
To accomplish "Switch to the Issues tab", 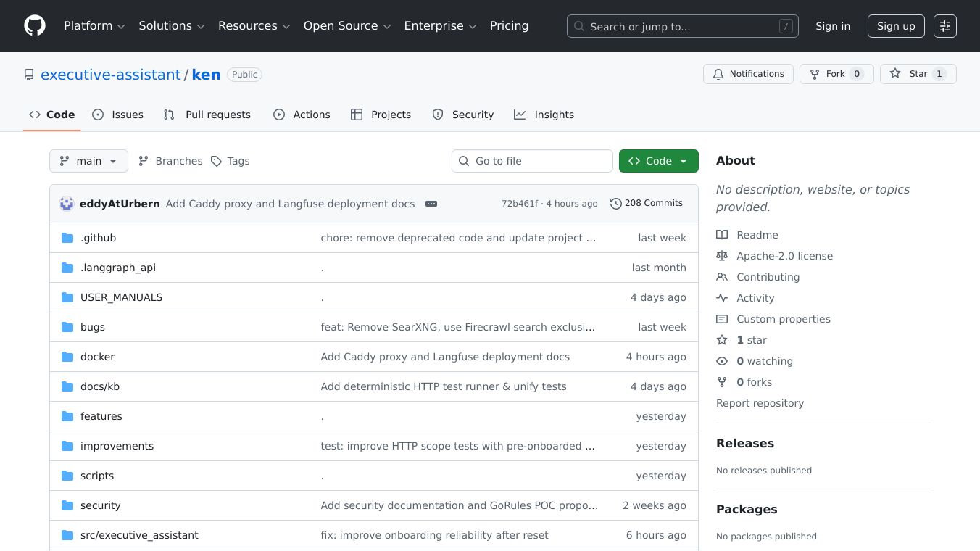I will coord(118,115).
